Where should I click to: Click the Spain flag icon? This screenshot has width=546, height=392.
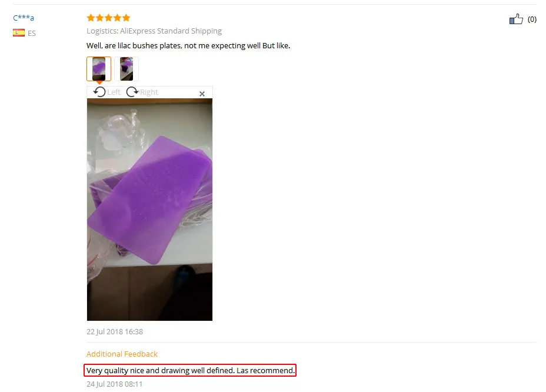click(x=19, y=33)
